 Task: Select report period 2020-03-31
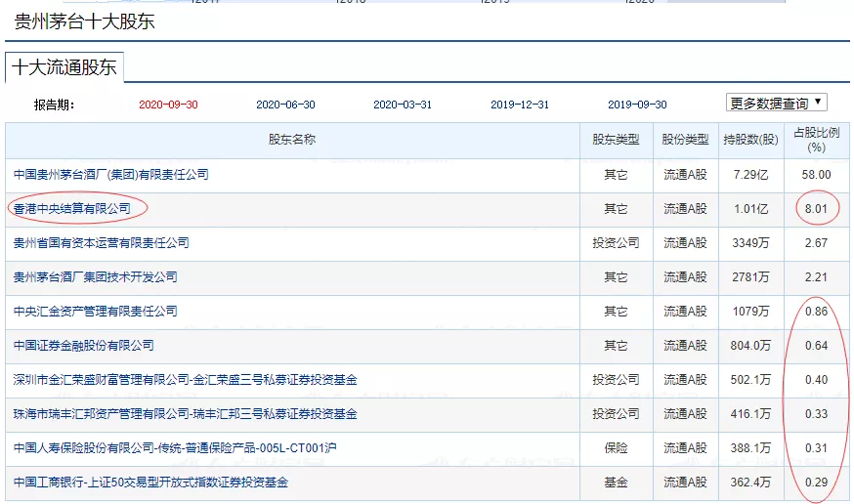pyautogui.click(x=403, y=105)
